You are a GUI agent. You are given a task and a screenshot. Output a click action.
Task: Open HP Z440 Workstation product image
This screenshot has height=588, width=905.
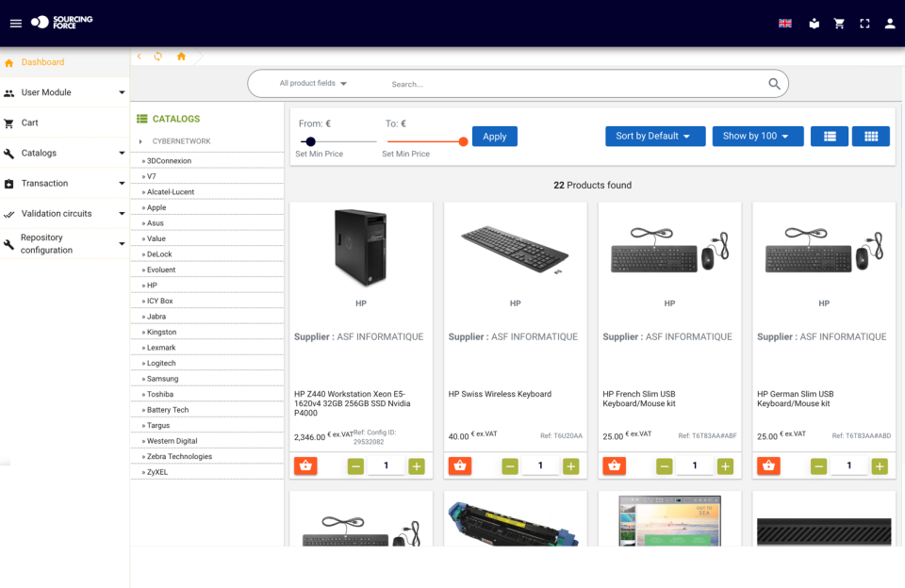click(x=361, y=247)
